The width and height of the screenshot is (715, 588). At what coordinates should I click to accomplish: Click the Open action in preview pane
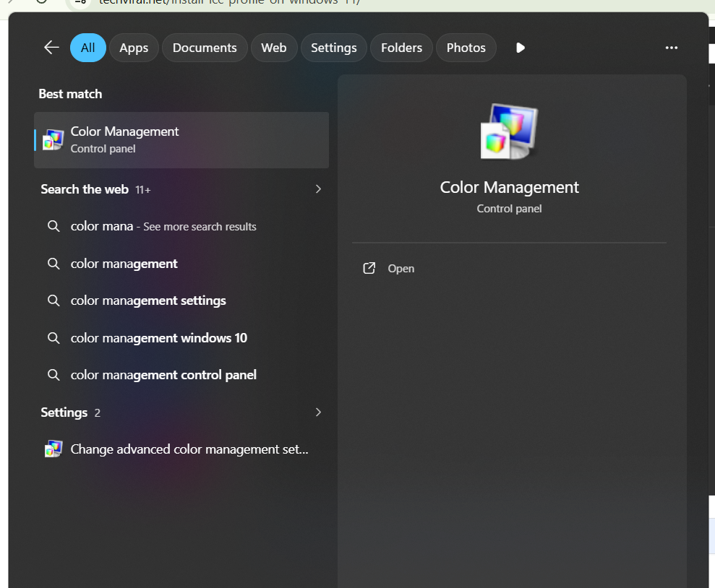(x=509, y=268)
